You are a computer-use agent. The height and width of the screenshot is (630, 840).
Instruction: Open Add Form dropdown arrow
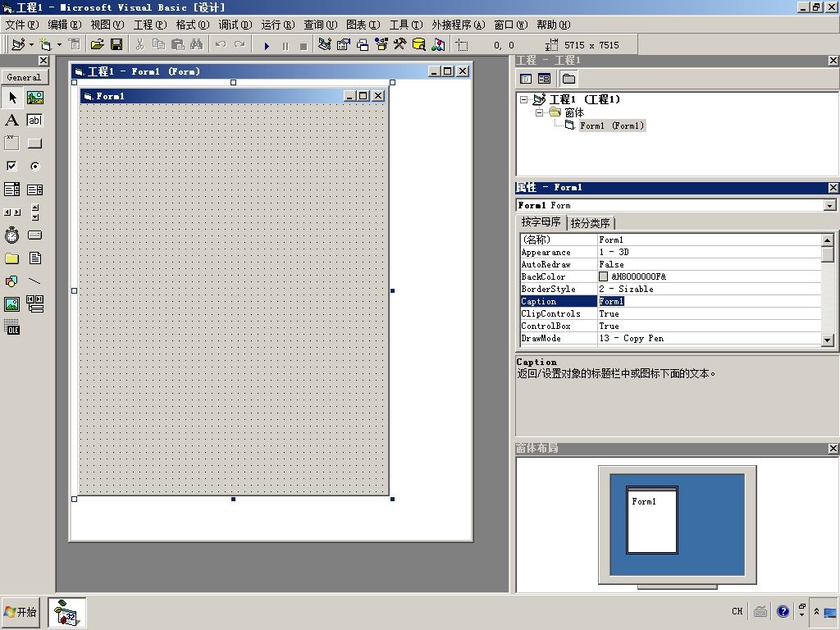coord(59,45)
